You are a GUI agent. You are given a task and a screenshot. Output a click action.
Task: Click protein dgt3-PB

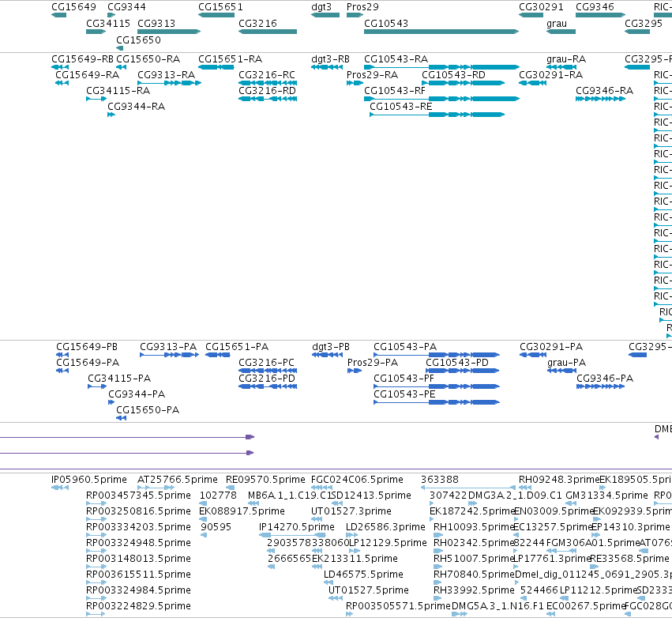tap(327, 355)
